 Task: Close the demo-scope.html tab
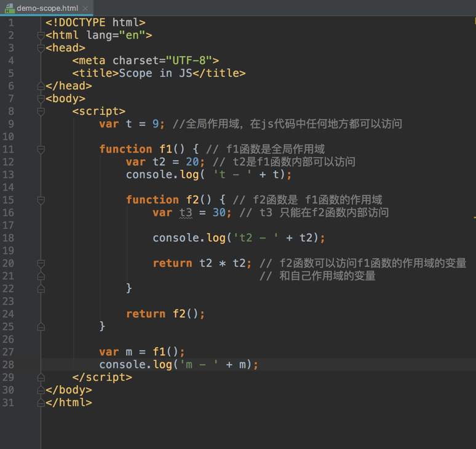(85, 9)
